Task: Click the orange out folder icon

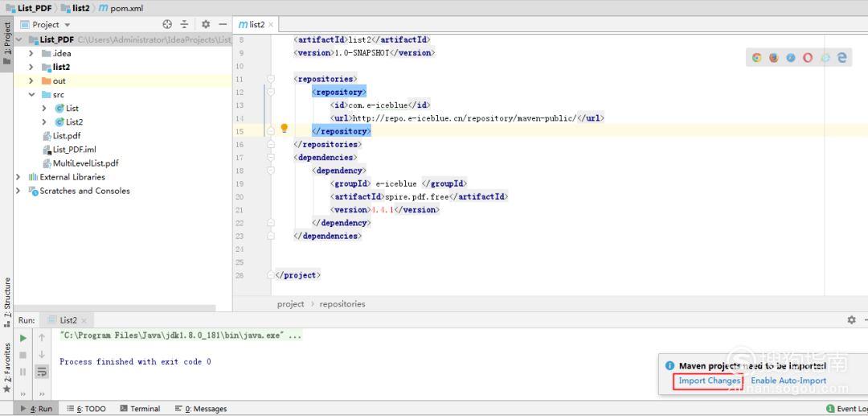Action: 46,81
